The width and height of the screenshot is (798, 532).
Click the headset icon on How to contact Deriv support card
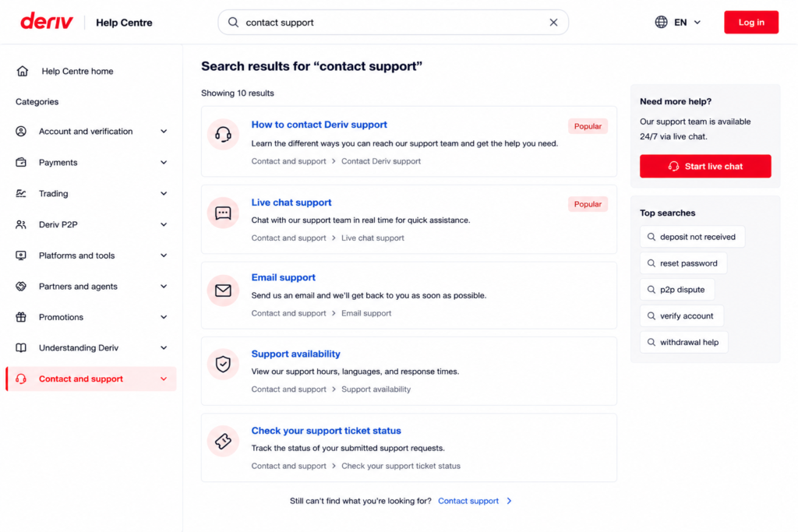pyautogui.click(x=223, y=134)
